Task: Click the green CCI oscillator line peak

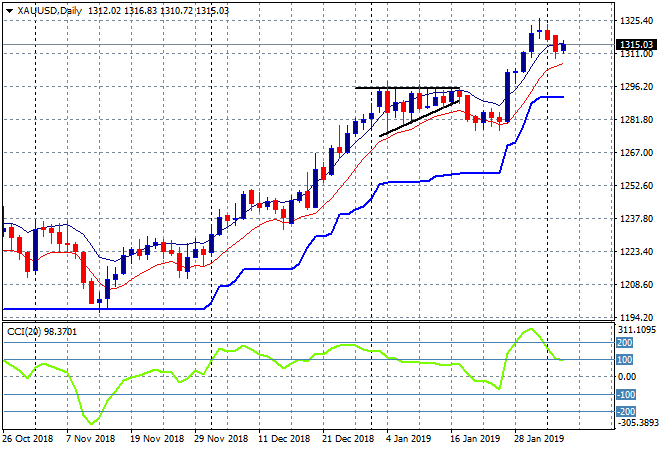Action: [x=530, y=329]
